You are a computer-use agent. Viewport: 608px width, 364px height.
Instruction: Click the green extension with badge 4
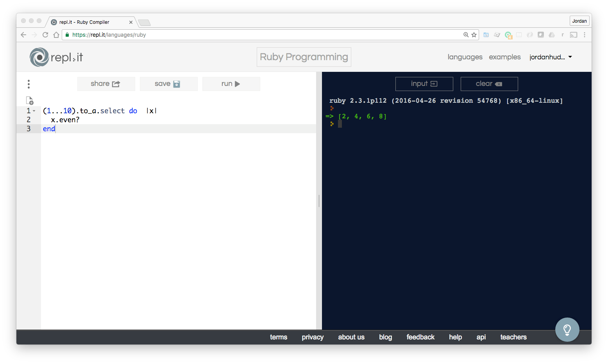508,35
